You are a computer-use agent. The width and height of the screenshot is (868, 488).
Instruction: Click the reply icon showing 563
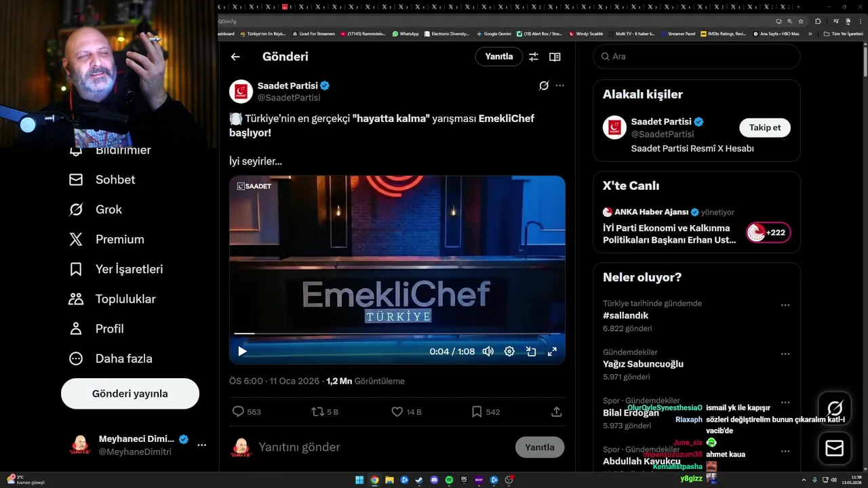[x=238, y=411]
